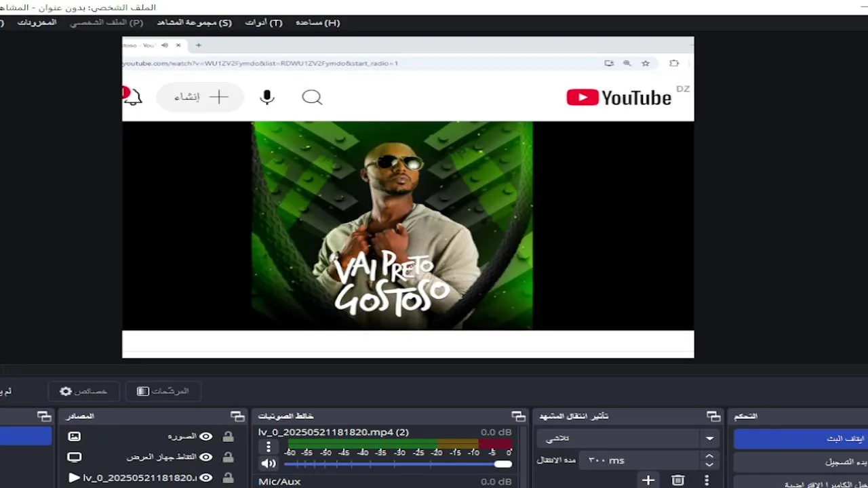Add a new transition with plus icon
This screenshot has height=488, width=868.
(648, 481)
